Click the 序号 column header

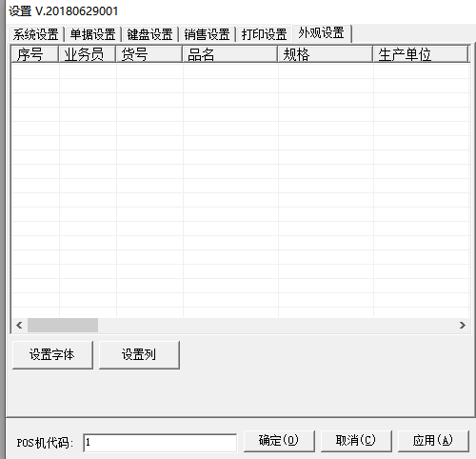pyautogui.click(x=35, y=54)
